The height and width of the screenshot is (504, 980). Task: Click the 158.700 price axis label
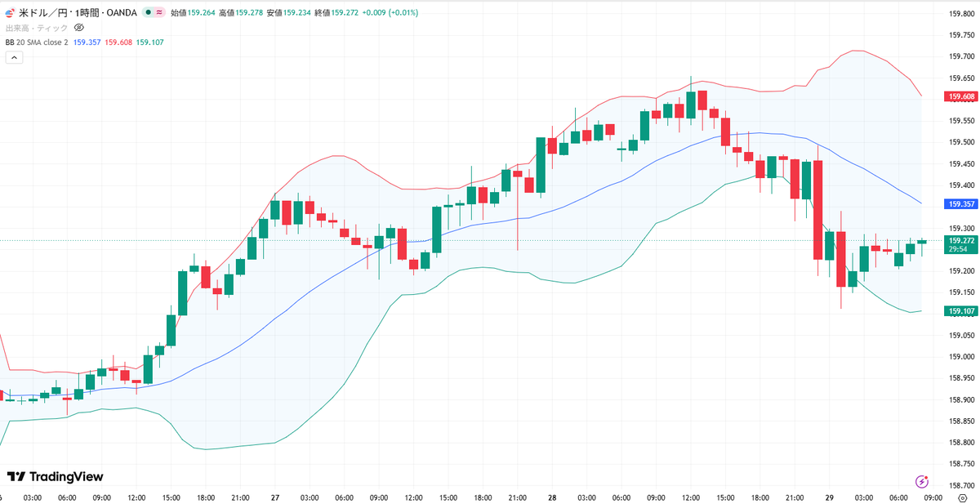pyautogui.click(x=961, y=485)
